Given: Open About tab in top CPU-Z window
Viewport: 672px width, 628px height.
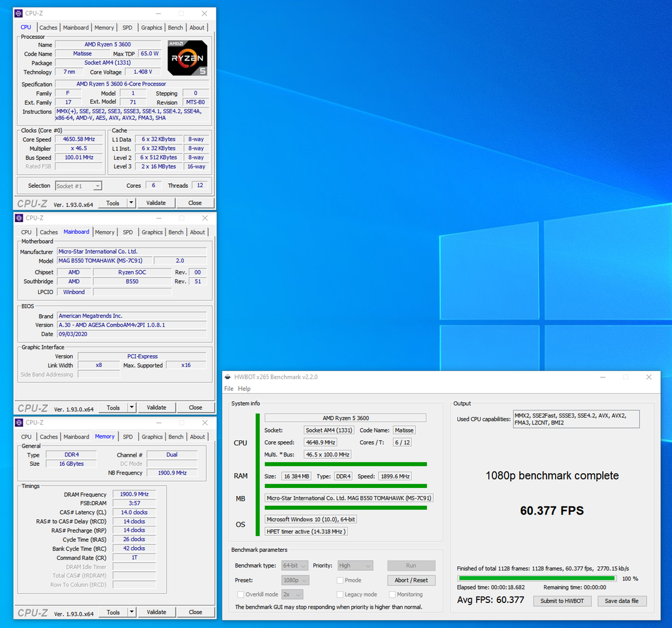Looking at the screenshot, I should point(197,27).
